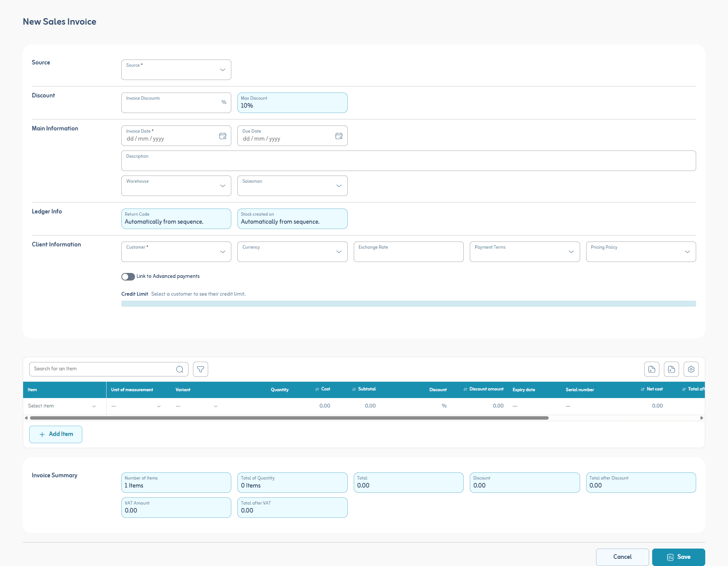Open the Warehouse dropdown
The width and height of the screenshot is (728, 566).
[176, 186]
